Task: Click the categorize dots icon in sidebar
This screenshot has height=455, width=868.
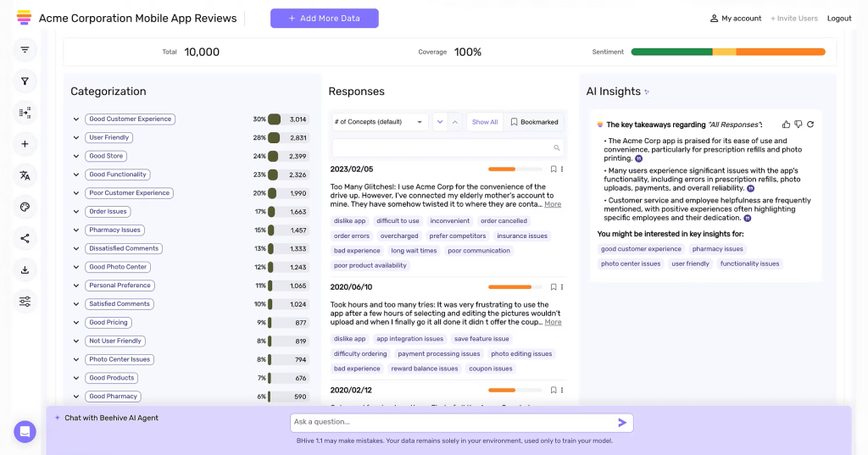Action: point(25,113)
